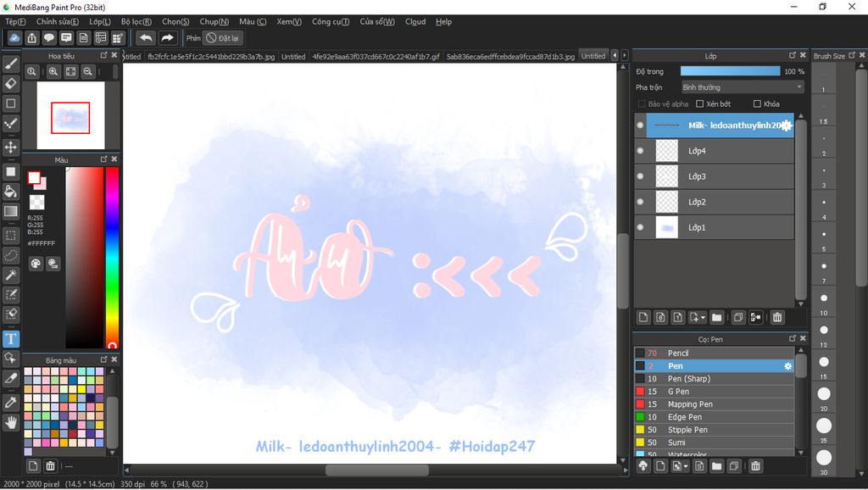Pop out the Lớp panel

pos(793,55)
